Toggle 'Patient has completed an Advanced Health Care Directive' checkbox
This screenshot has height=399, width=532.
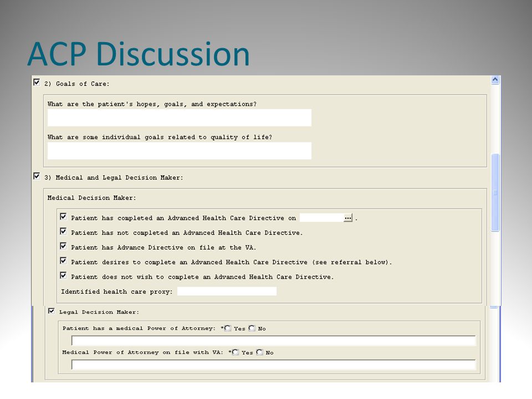click(x=63, y=217)
